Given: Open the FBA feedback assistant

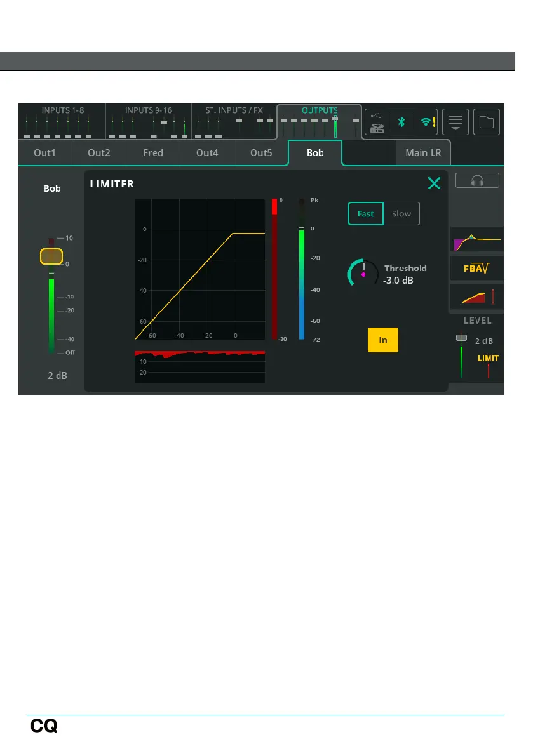Looking at the screenshot, I should [476, 268].
